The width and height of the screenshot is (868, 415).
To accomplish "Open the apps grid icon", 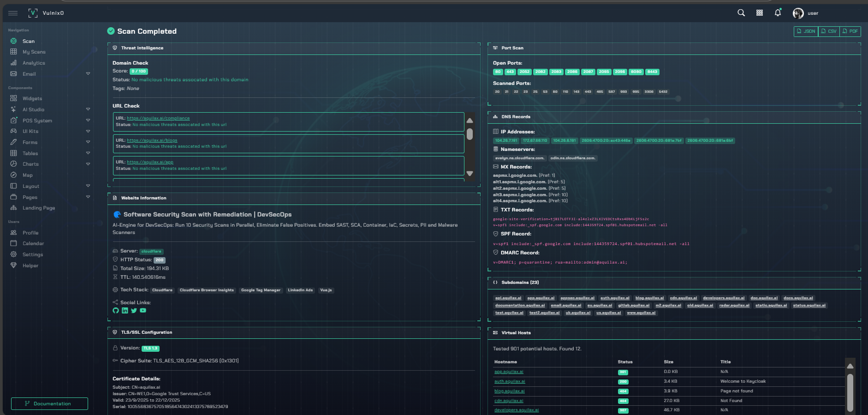I will pos(760,13).
